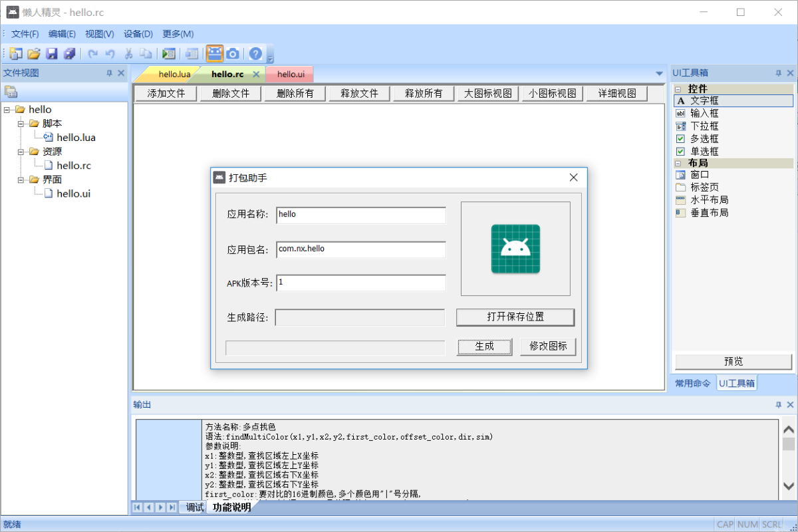Click the grayed window toolbar icon
Image resolution: width=798 pixels, height=532 pixels.
[192, 54]
